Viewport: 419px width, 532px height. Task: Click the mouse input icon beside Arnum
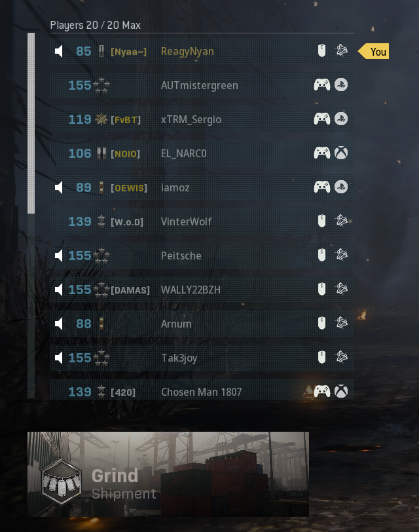(321, 323)
